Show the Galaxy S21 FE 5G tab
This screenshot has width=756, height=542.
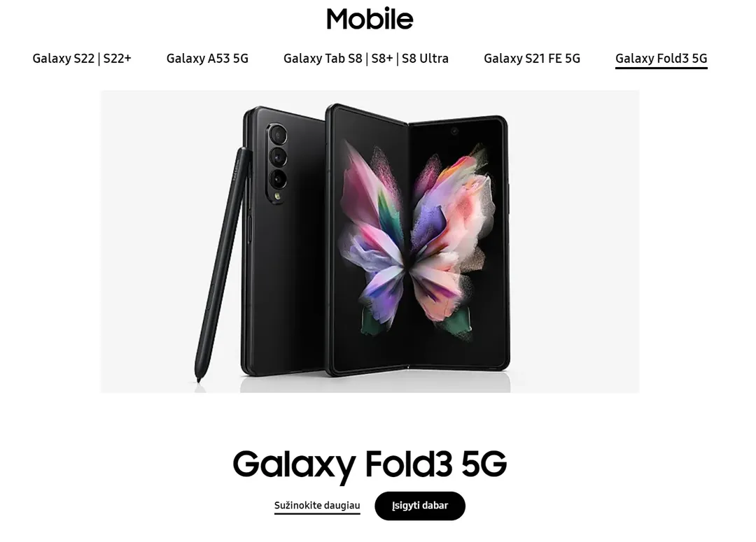pos(532,58)
